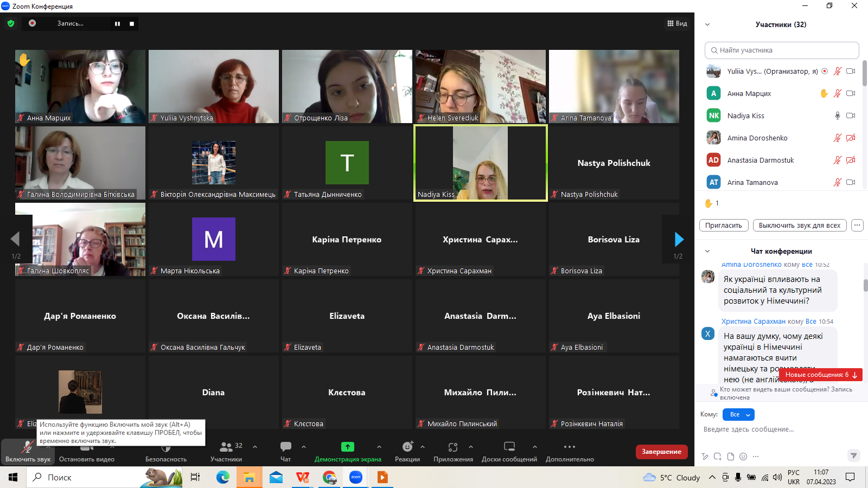Open the Вид view menu
The height and width of the screenshot is (488, 868).
[677, 23]
